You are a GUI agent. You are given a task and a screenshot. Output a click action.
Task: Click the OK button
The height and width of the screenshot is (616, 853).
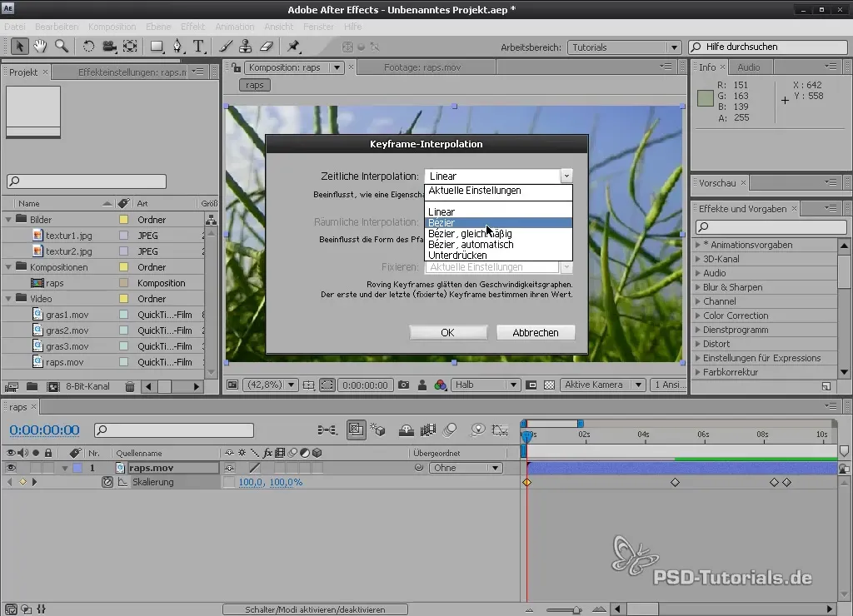click(x=447, y=333)
